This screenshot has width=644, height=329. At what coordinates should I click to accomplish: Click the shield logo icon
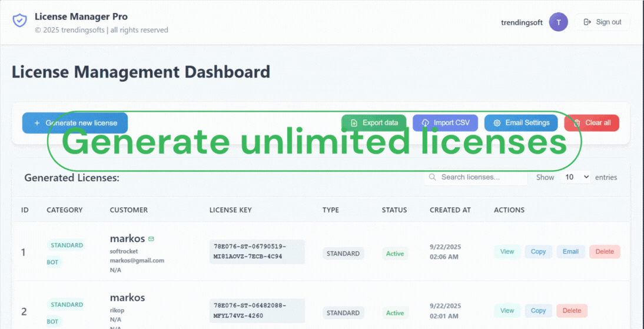(x=20, y=21)
